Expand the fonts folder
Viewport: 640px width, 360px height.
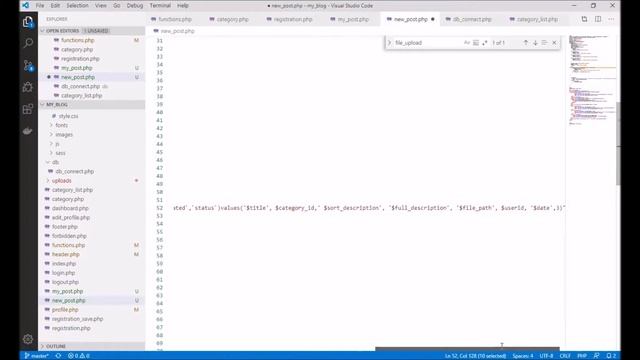61,125
